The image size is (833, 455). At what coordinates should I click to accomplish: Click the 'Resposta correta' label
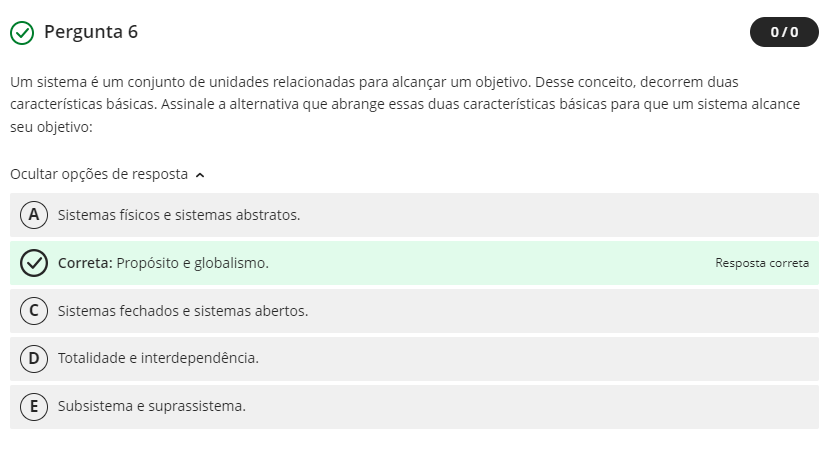[x=762, y=263]
